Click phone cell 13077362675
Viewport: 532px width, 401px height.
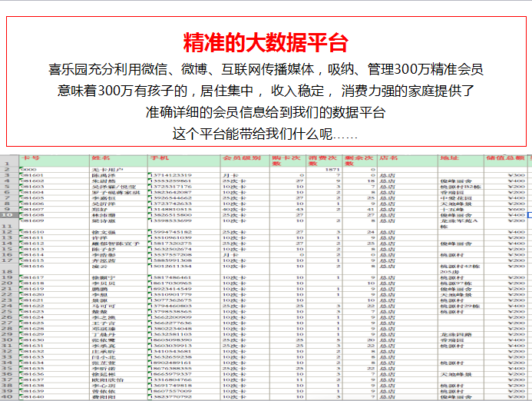pyautogui.click(x=184, y=300)
